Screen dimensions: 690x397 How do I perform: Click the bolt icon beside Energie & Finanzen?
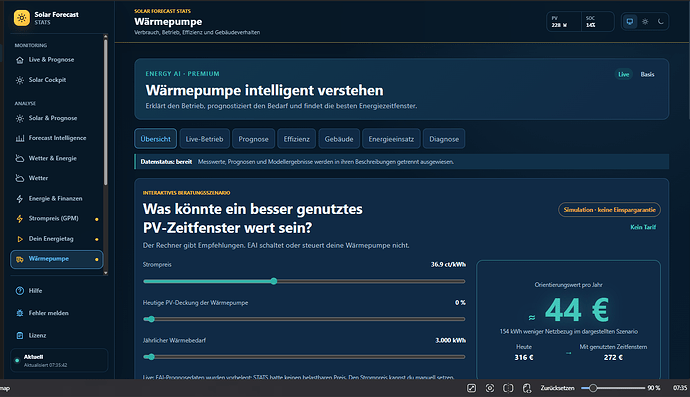click(x=20, y=199)
